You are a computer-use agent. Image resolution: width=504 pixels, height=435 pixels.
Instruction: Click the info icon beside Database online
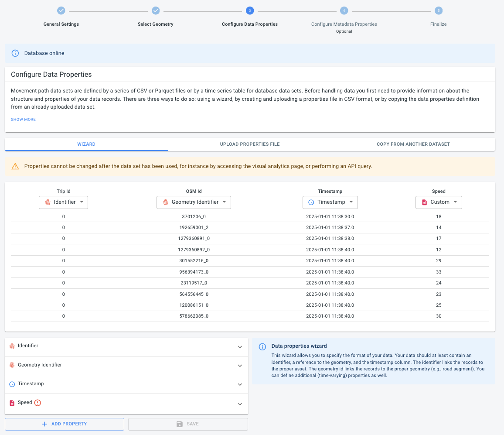click(15, 53)
